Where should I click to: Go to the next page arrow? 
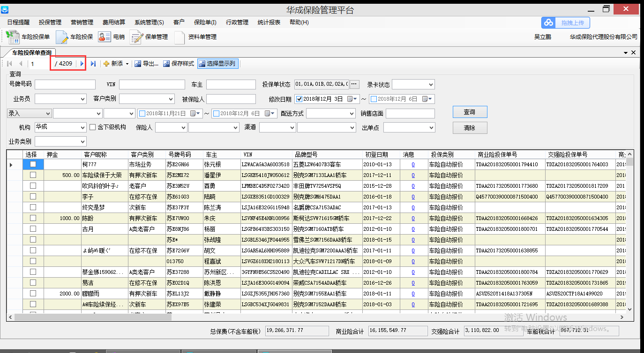(82, 64)
